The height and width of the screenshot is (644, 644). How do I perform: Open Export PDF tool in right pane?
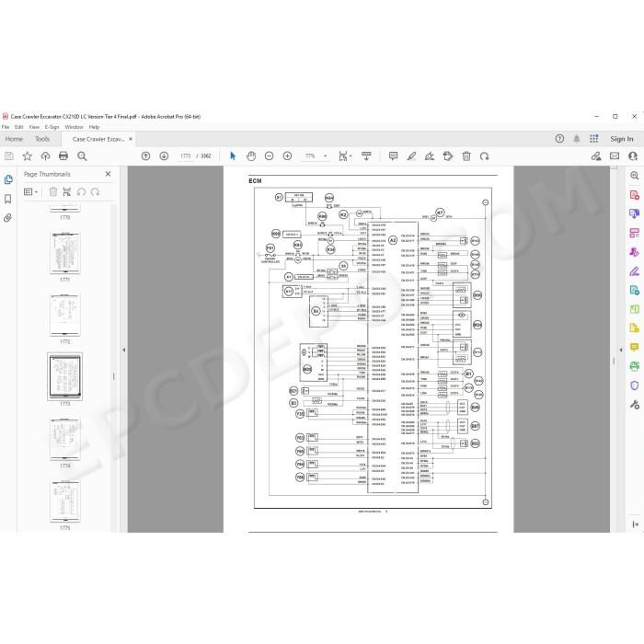pyautogui.click(x=635, y=195)
